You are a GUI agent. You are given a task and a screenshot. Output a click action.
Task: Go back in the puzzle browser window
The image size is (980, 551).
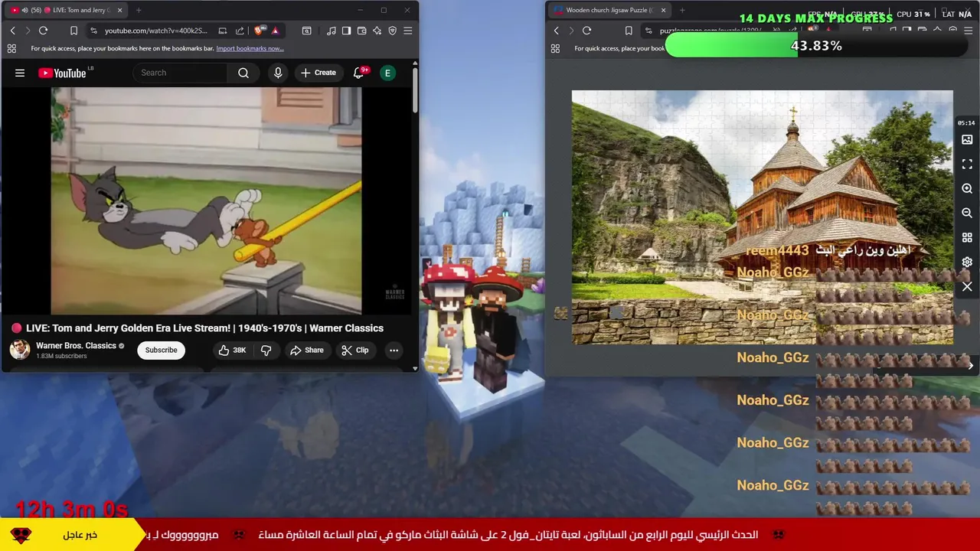(x=556, y=31)
